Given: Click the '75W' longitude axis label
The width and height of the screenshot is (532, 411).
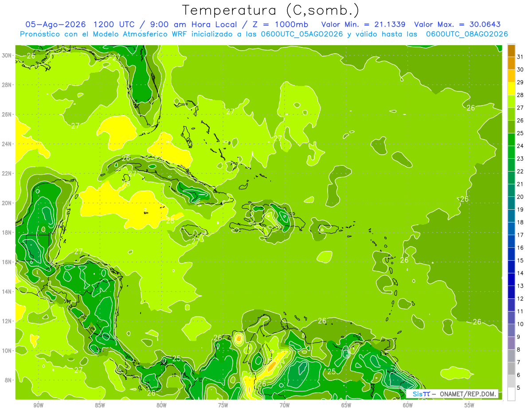Looking at the screenshot, I should 223,405.
